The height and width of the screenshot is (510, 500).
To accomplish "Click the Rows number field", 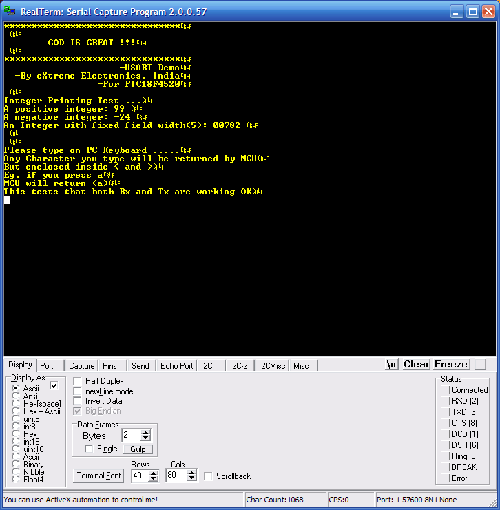I will coord(140,476).
